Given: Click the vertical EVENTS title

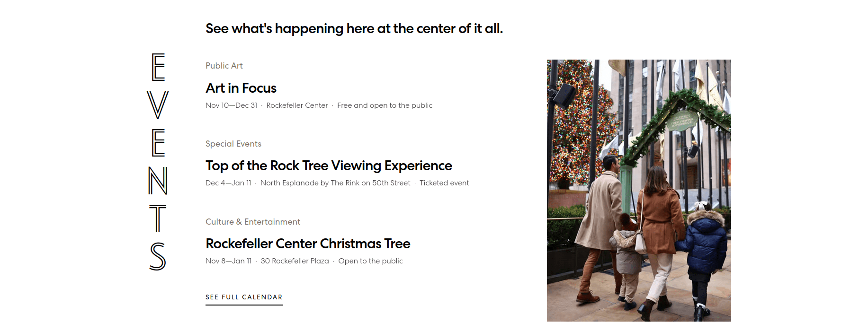Looking at the screenshot, I should coord(158,162).
